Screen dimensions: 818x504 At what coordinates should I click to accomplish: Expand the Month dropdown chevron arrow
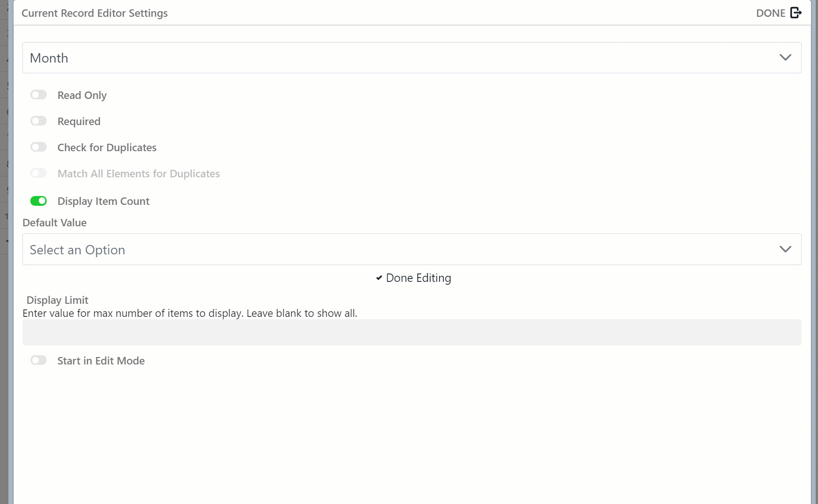pyautogui.click(x=785, y=57)
